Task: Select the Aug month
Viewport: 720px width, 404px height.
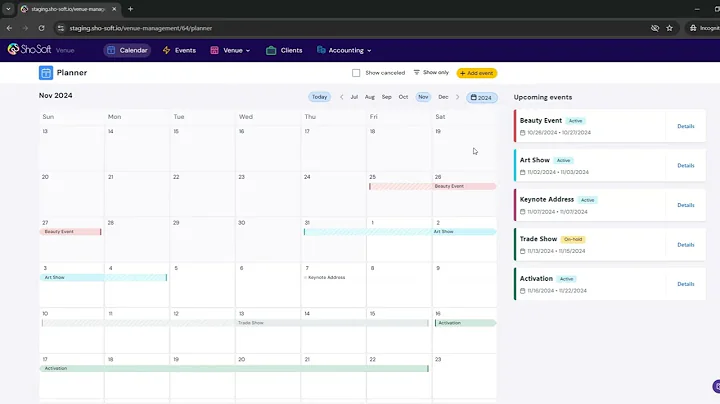Action: pyautogui.click(x=370, y=97)
